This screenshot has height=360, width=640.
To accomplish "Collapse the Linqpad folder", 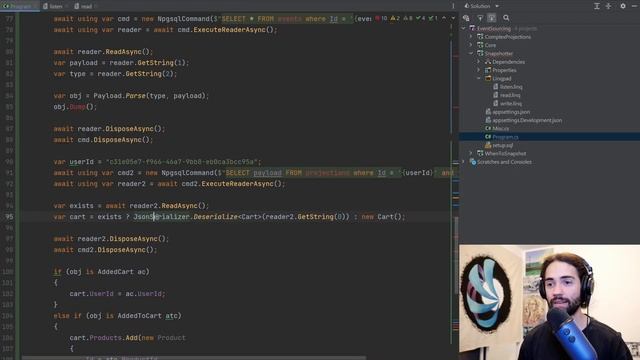I will 479,78.
